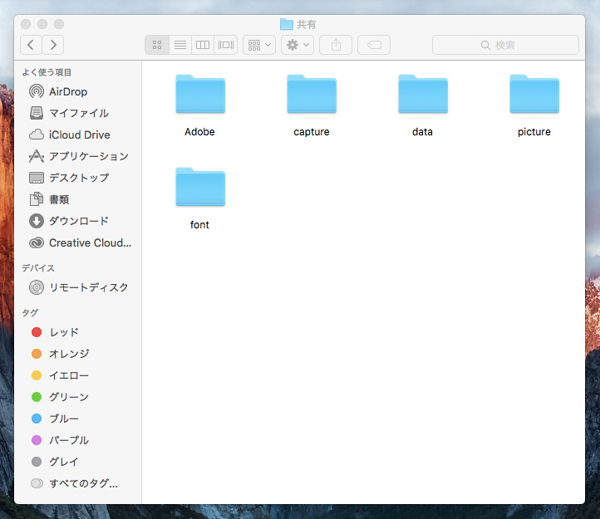Click the Adobe folder name label
Image resolution: width=600 pixels, height=519 pixels.
pyautogui.click(x=200, y=132)
